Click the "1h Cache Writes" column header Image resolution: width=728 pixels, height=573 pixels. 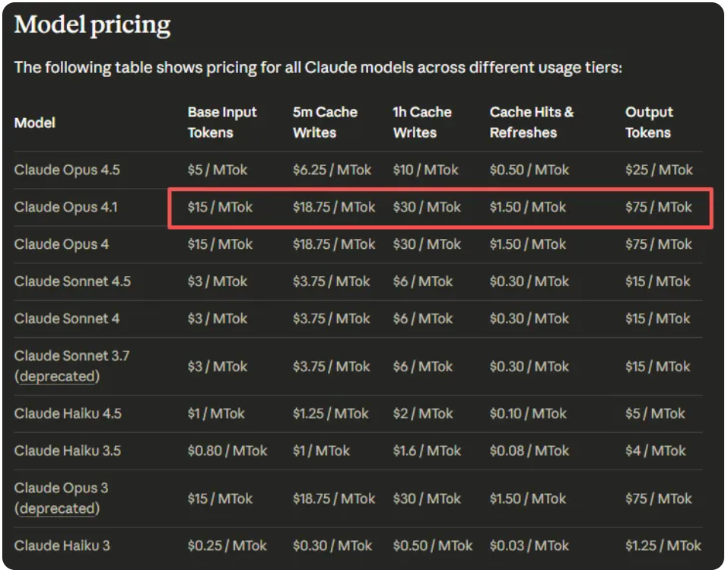point(422,123)
